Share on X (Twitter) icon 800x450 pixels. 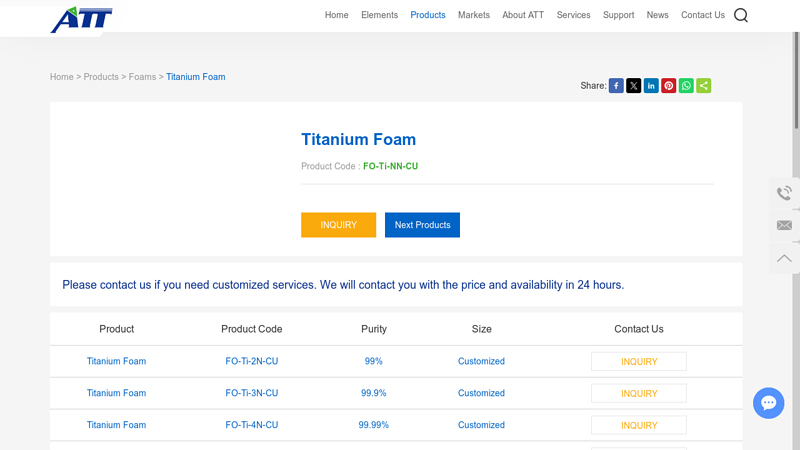[x=633, y=86]
